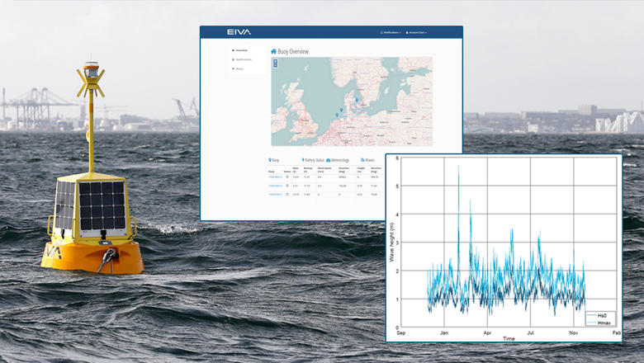Click main voltage value 12,31
644x363 pixels.
point(296,177)
